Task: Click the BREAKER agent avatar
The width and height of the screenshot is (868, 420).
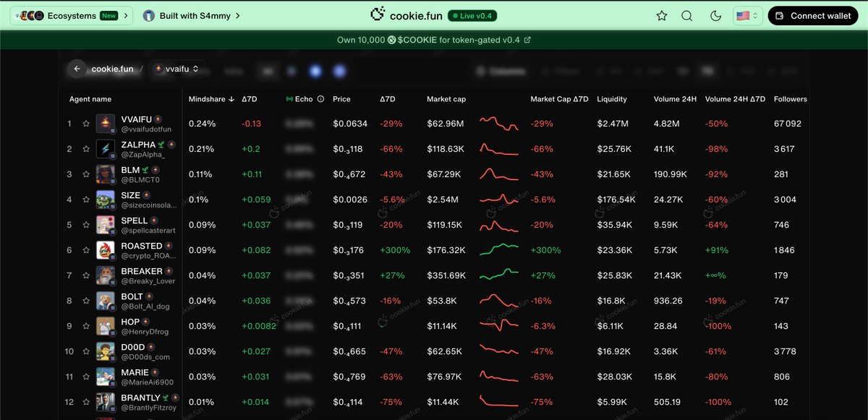Action: click(105, 275)
